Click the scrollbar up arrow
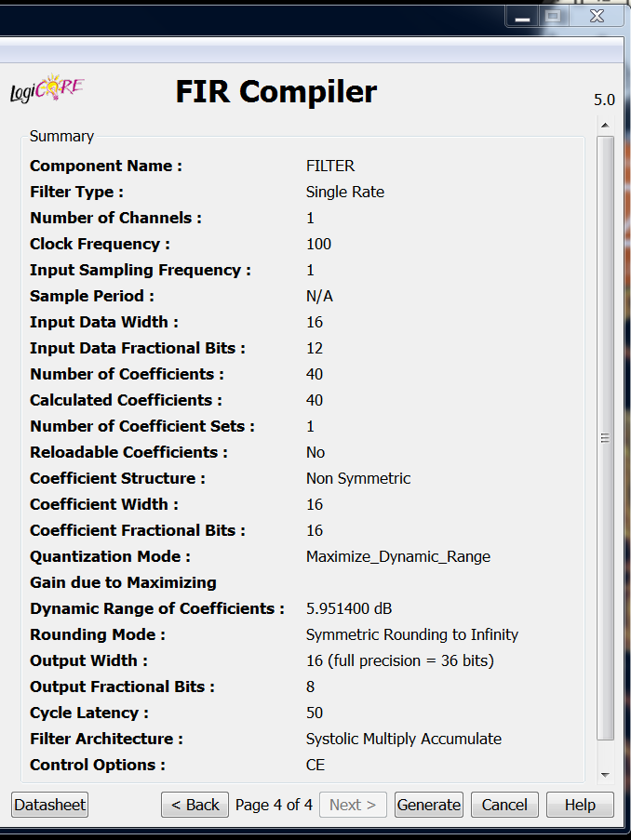Image resolution: width=631 pixels, height=840 pixels. pyautogui.click(x=605, y=126)
